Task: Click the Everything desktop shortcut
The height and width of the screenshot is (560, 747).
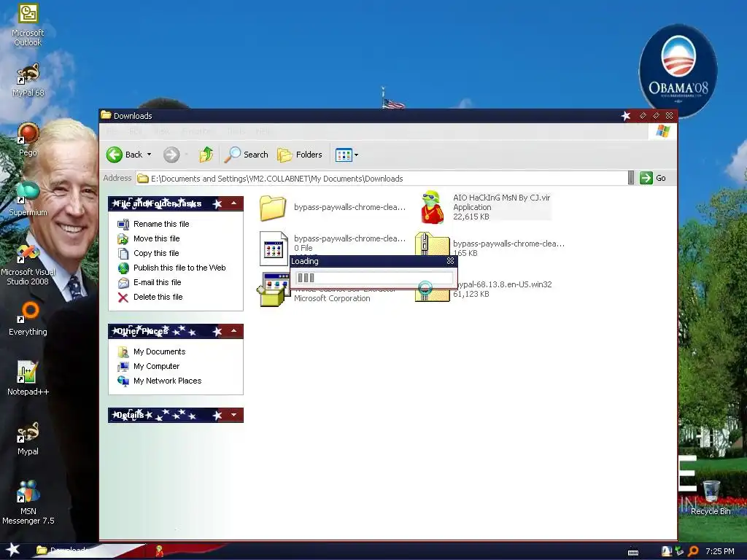Action: (x=28, y=319)
